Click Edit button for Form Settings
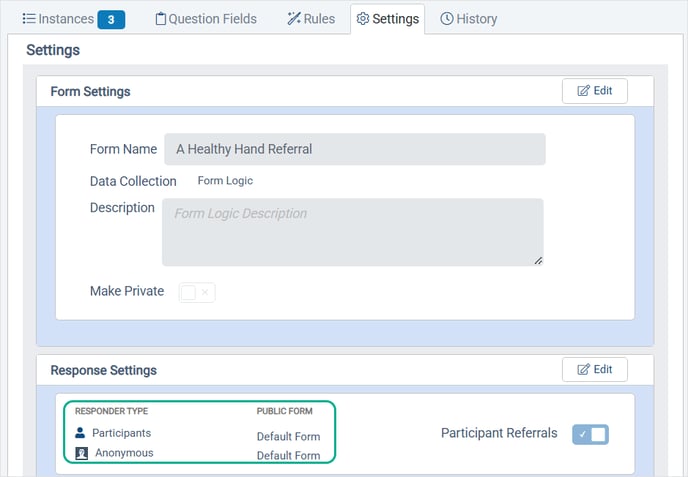Image resolution: width=688 pixels, height=477 pixels. (x=595, y=91)
